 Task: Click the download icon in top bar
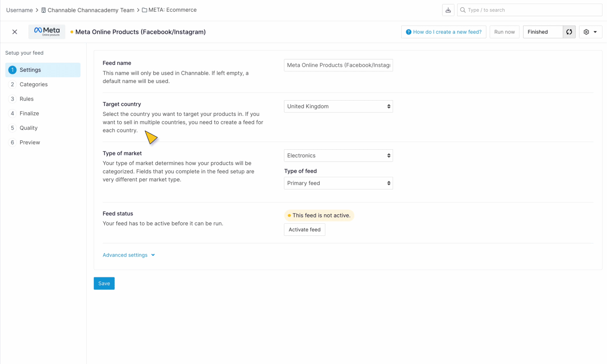(448, 10)
